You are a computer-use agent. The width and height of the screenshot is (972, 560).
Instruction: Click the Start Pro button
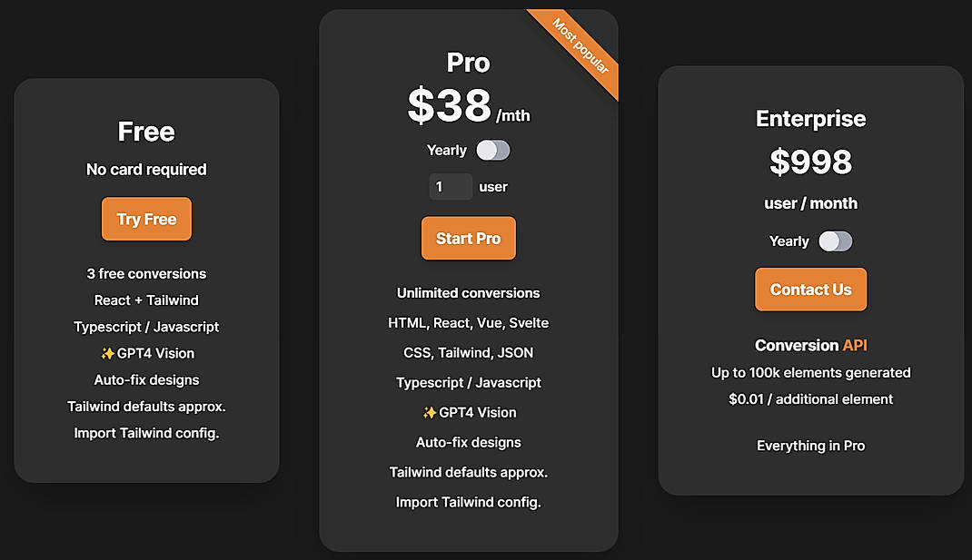[468, 238]
